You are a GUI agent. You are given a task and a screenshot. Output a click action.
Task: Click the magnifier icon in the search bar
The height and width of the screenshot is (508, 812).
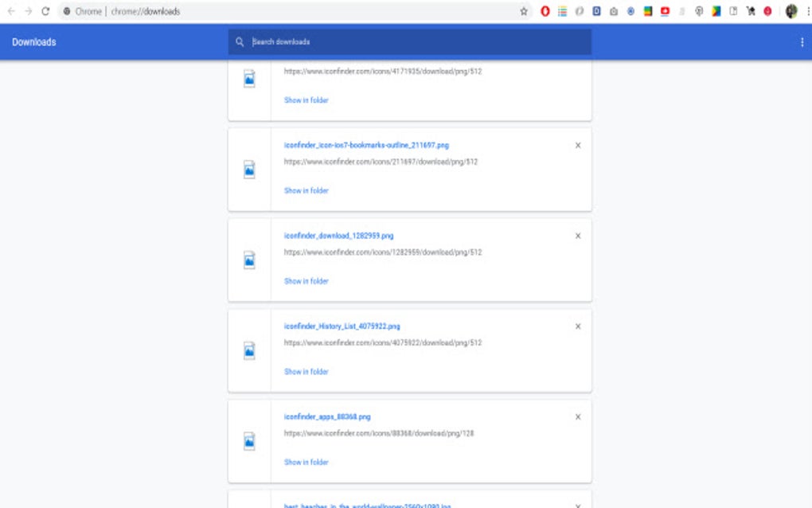(240, 41)
